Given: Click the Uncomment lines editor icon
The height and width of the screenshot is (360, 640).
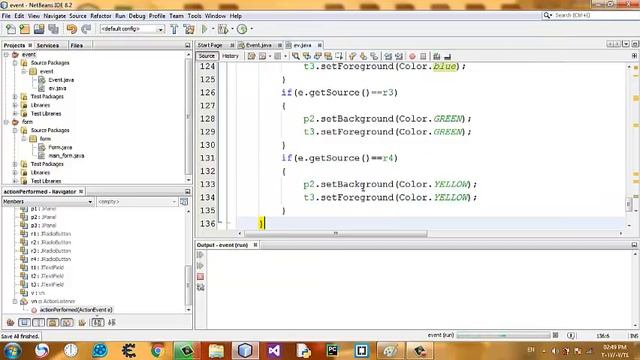Looking at the screenshot, I should click(x=447, y=56).
